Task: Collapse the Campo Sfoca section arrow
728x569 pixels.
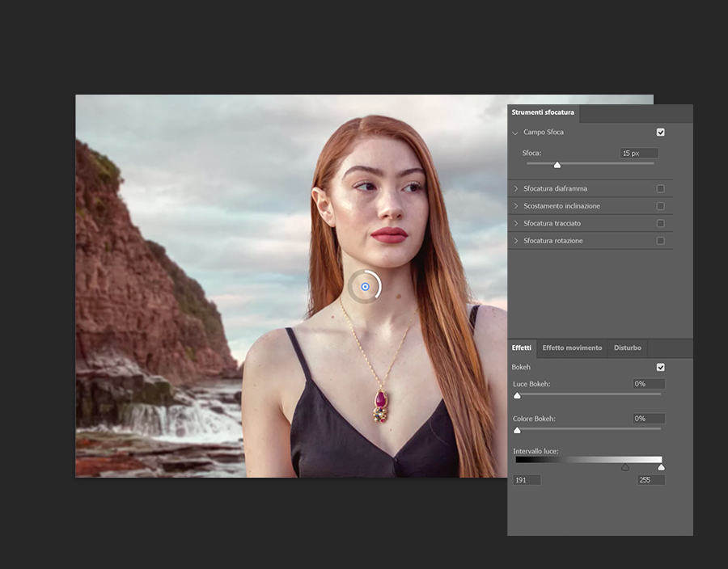Action: click(x=515, y=133)
